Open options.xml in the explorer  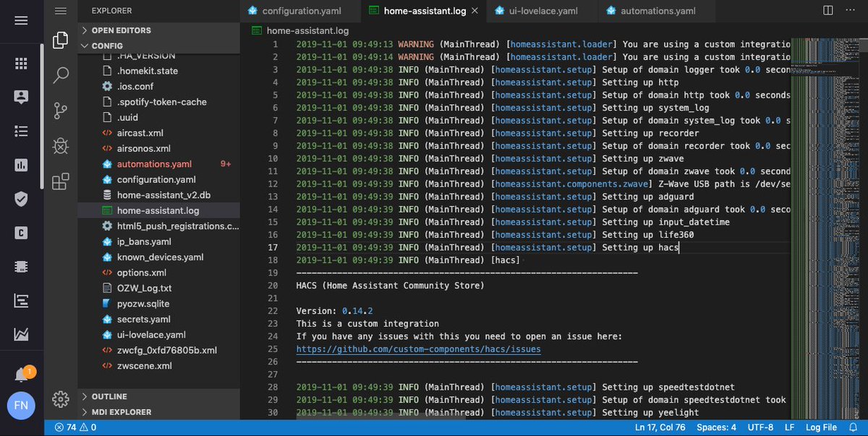(159, 273)
